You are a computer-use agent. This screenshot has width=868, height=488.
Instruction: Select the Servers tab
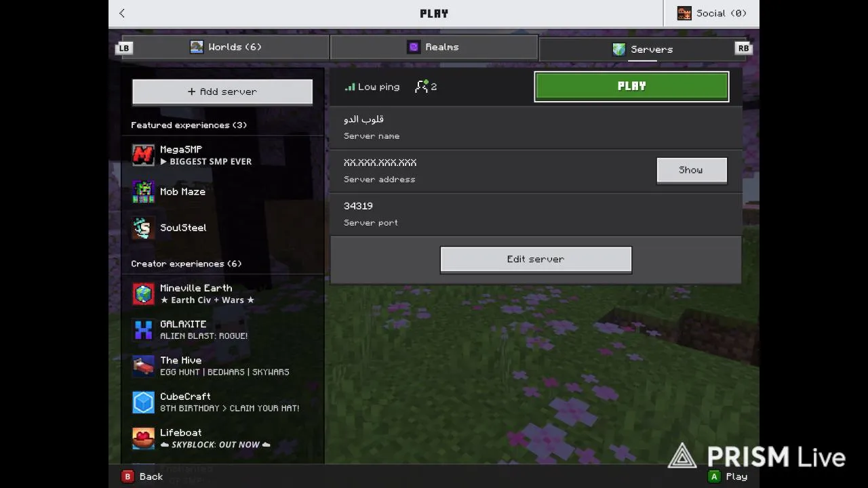point(642,49)
